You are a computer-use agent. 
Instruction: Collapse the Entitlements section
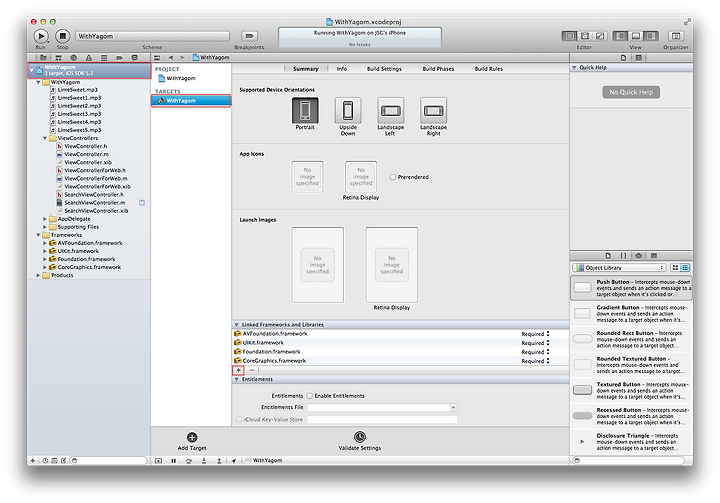[236, 379]
